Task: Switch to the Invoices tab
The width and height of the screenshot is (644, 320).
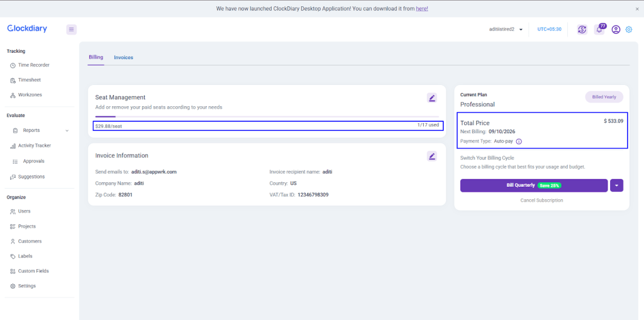Action: pos(124,57)
